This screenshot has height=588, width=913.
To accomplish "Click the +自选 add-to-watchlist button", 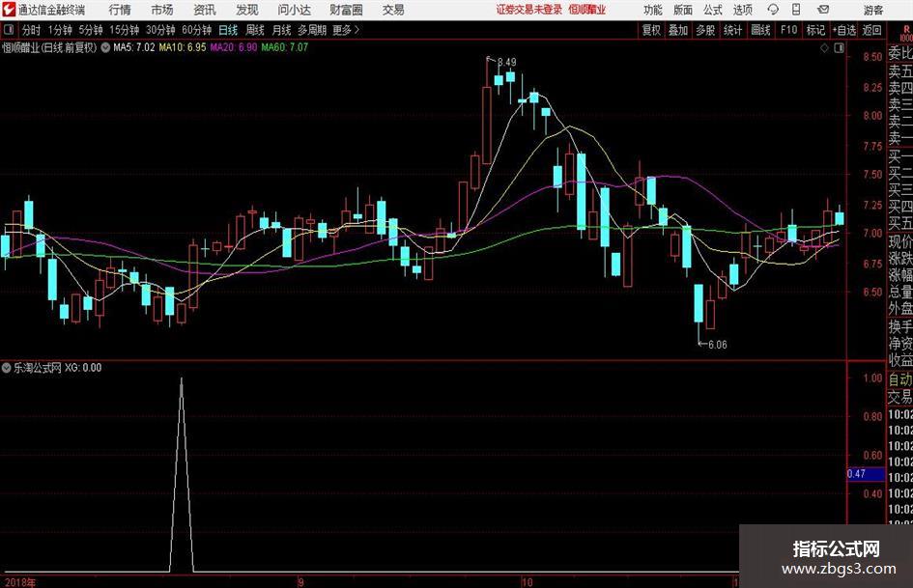I will [843, 30].
